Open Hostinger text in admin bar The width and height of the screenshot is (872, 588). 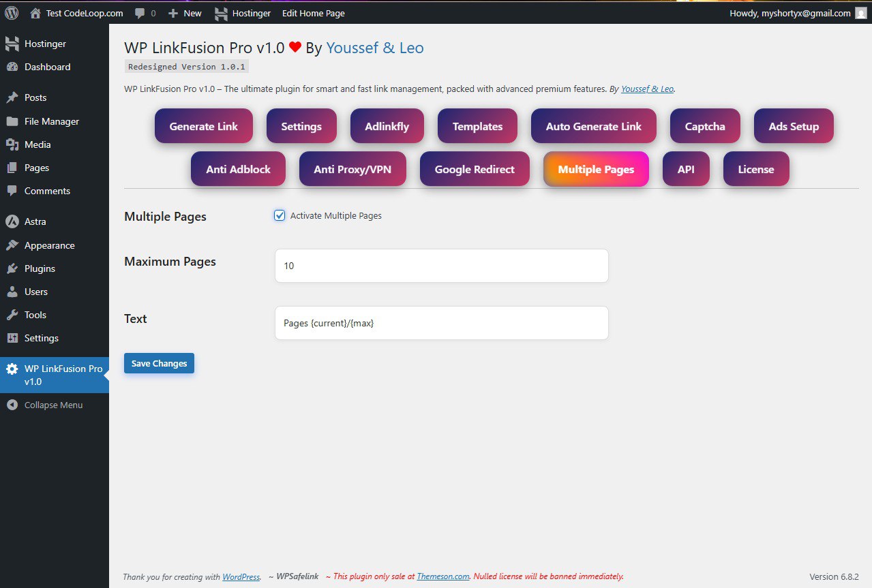coord(252,13)
